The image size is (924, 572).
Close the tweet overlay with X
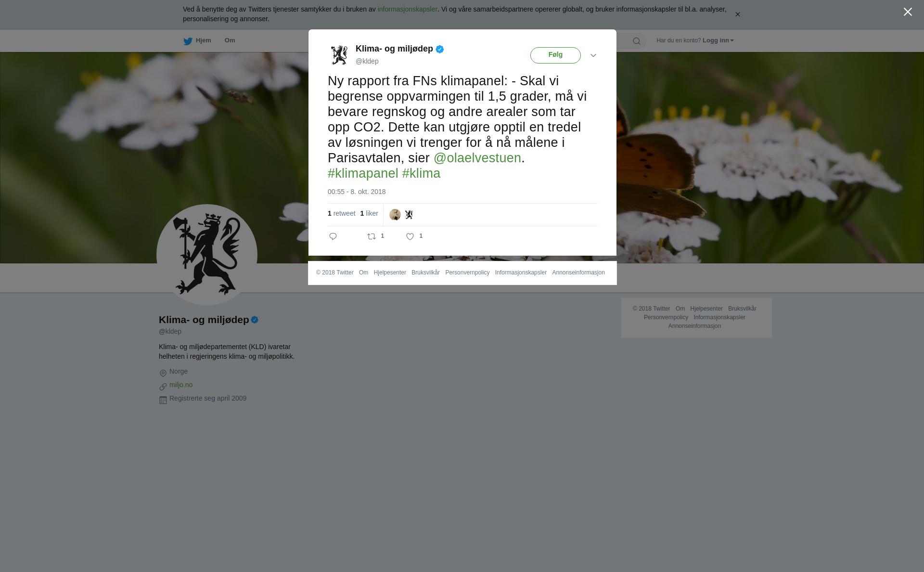pyautogui.click(x=908, y=12)
